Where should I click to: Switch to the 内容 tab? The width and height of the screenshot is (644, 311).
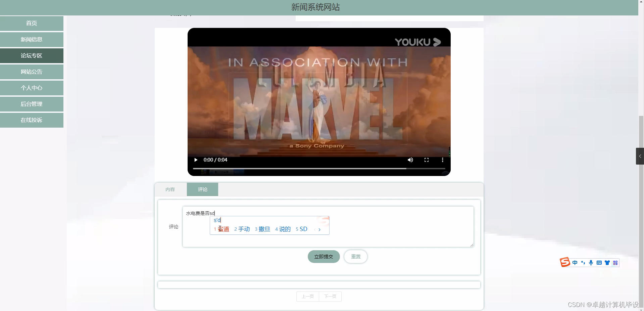pyautogui.click(x=170, y=189)
